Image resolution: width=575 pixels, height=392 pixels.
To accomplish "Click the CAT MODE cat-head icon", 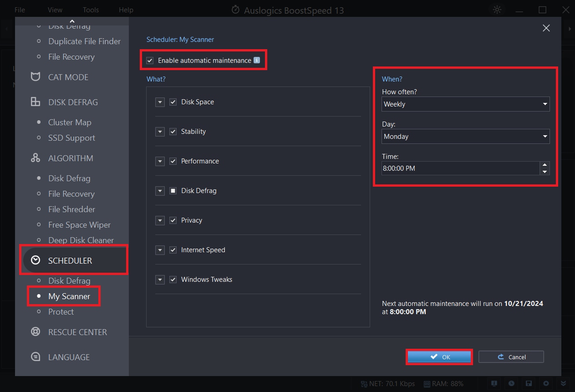I will (35, 77).
